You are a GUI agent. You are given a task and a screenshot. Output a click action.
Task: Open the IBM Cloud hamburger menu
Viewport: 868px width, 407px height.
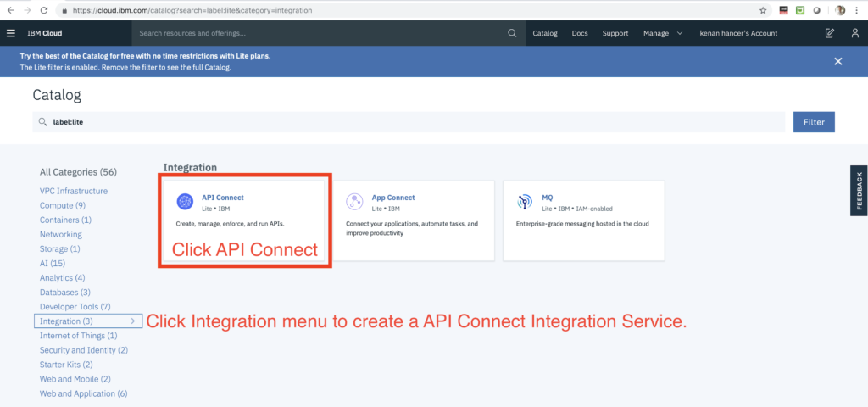pos(10,33)
